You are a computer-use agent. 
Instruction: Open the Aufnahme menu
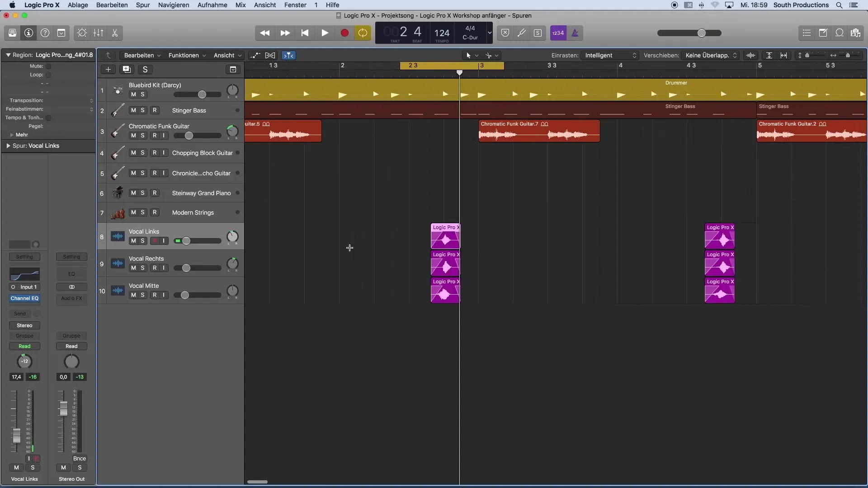(212, 5)
